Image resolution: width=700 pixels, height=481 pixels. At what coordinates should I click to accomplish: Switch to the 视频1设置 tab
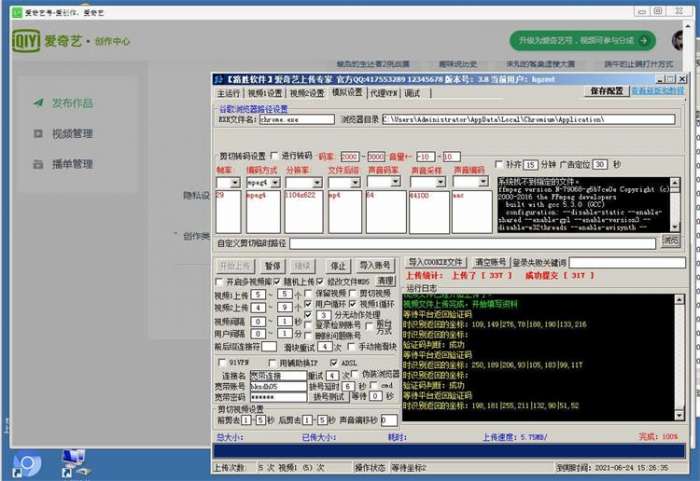click(x=265, y=93)
